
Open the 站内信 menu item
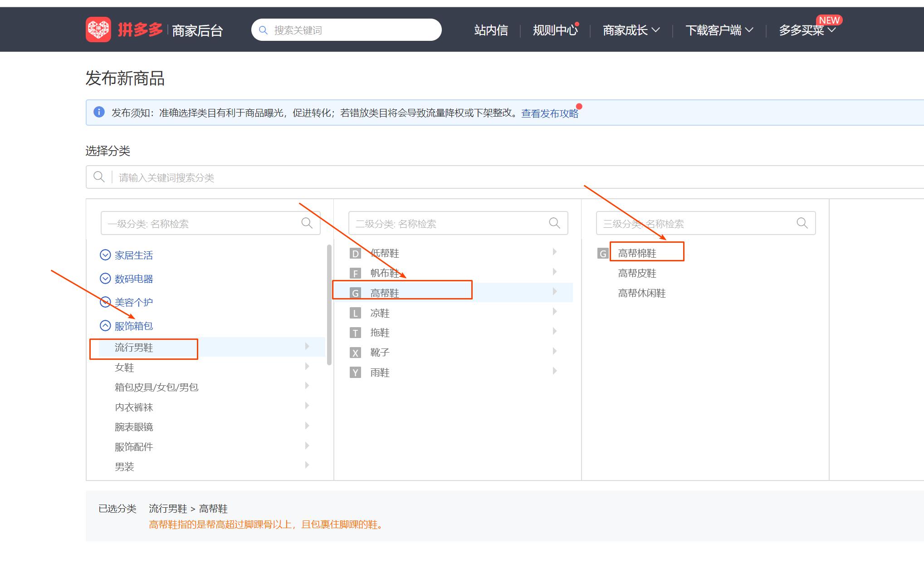(491, 30)
